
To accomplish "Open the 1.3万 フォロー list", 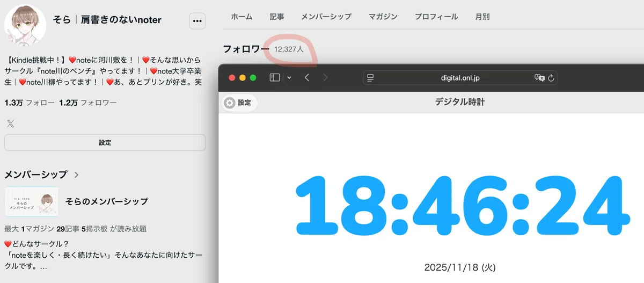I will pos(30,103).
